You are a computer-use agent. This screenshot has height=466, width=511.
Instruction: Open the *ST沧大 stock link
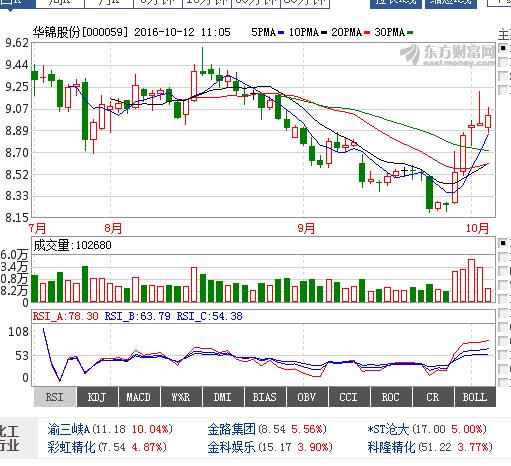point(388,429)
